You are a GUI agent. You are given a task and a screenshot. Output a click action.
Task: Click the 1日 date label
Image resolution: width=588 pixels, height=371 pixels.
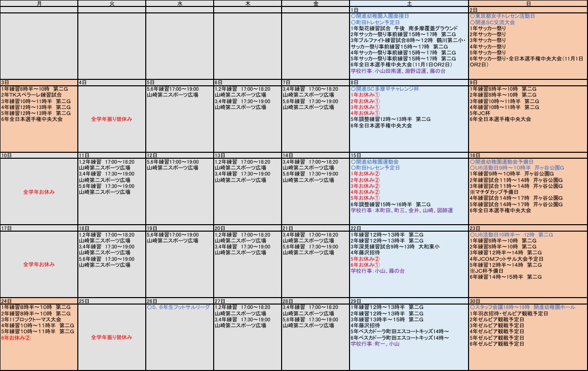(354, 10)
